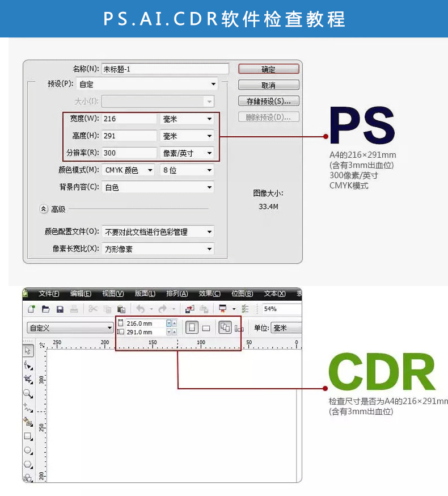The height and width of the screenshot is (496, 448).
Task: Click the 宽度 field showing 216
Action: (129, 119)
